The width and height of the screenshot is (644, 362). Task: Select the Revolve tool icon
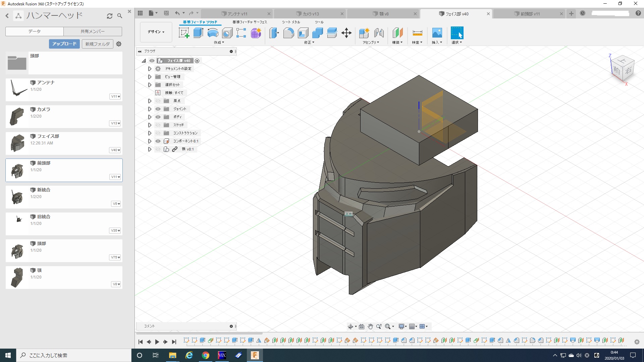pos(213,33)
